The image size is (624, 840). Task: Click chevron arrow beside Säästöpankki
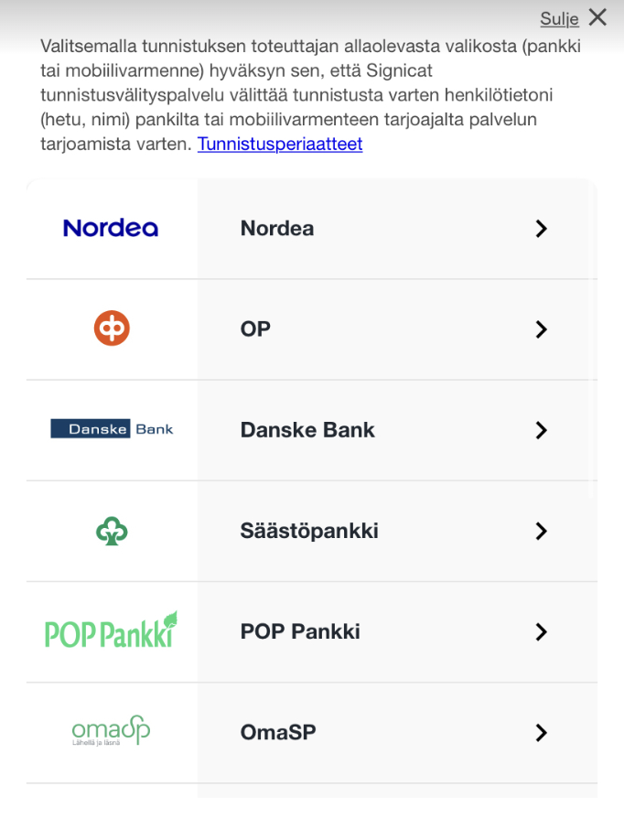tap(541, 531)
